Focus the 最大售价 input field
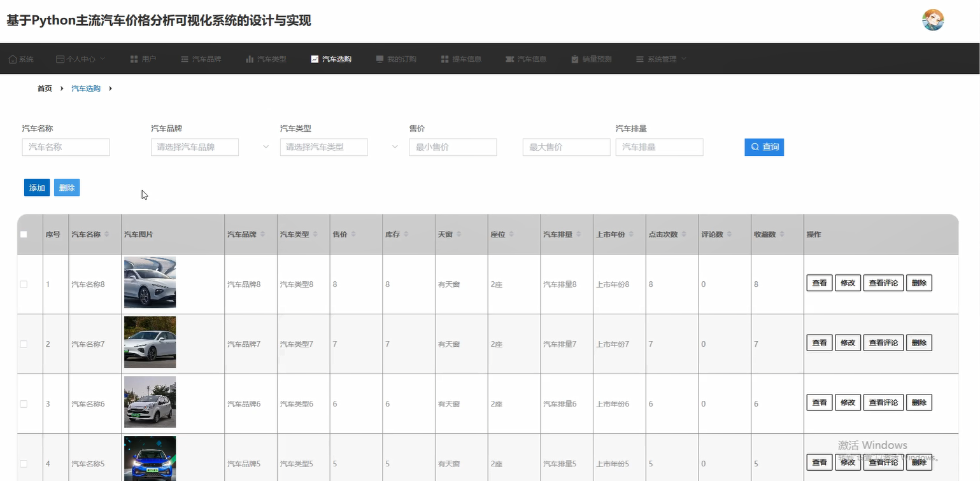 pyautogui.click(x=567, y=147)
